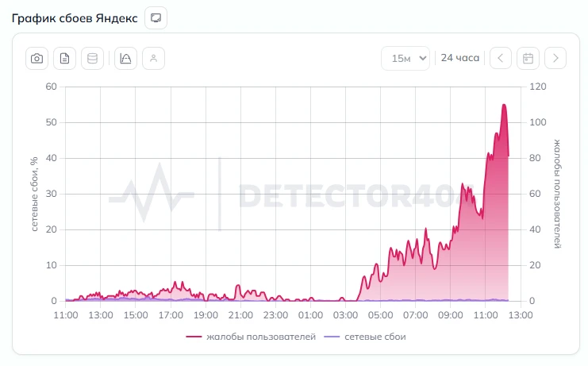Click the 24 часа period label
This screenshot has height=366, width=588.
click(459, 58)
